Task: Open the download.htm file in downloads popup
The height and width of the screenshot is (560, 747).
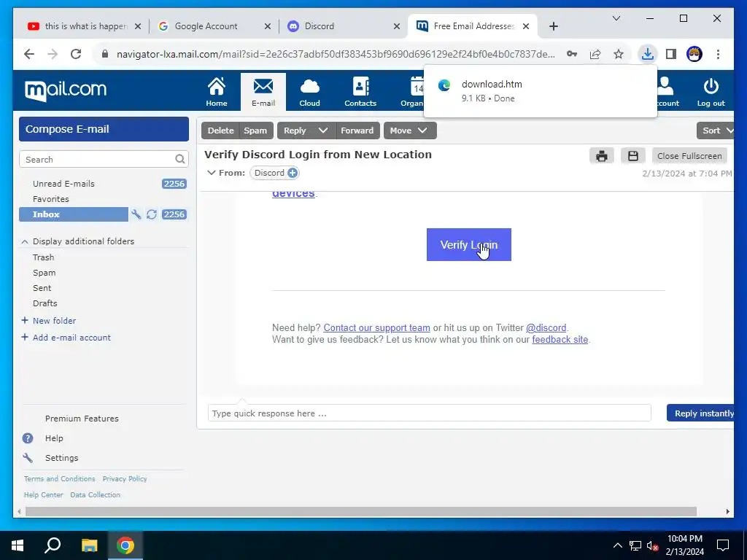Action: pos(540,91)
